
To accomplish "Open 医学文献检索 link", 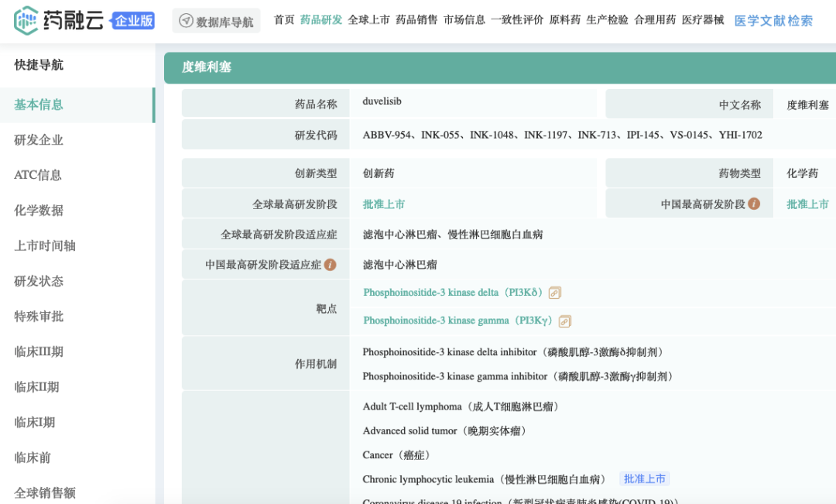I will tap(773, 21).
